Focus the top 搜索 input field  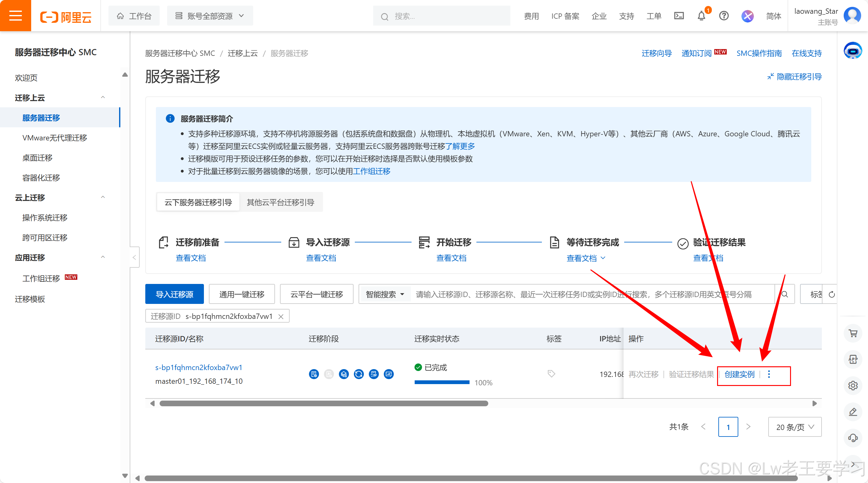(441, 16)
